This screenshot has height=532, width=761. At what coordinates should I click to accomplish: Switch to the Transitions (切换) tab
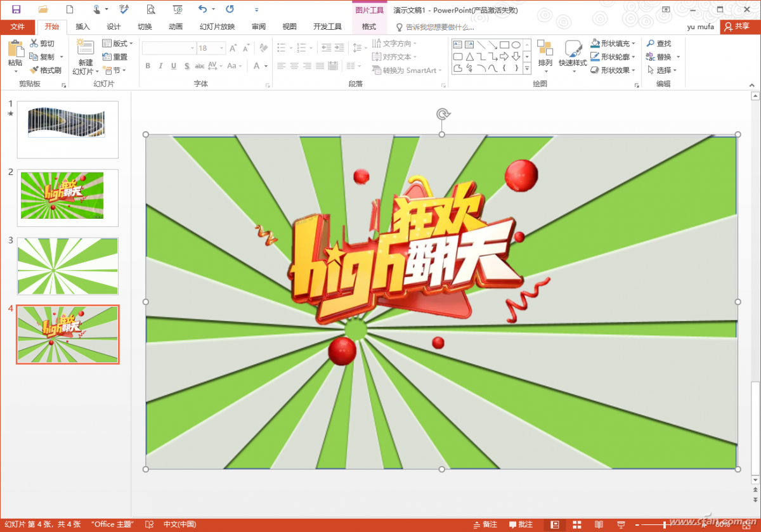pyautogui.click(x=145, y=27)
